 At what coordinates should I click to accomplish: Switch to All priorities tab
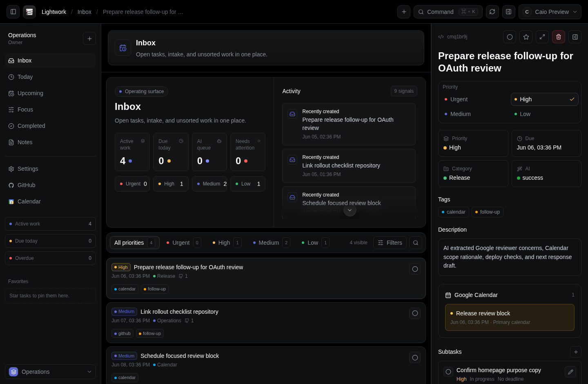(x=134, y=243)
